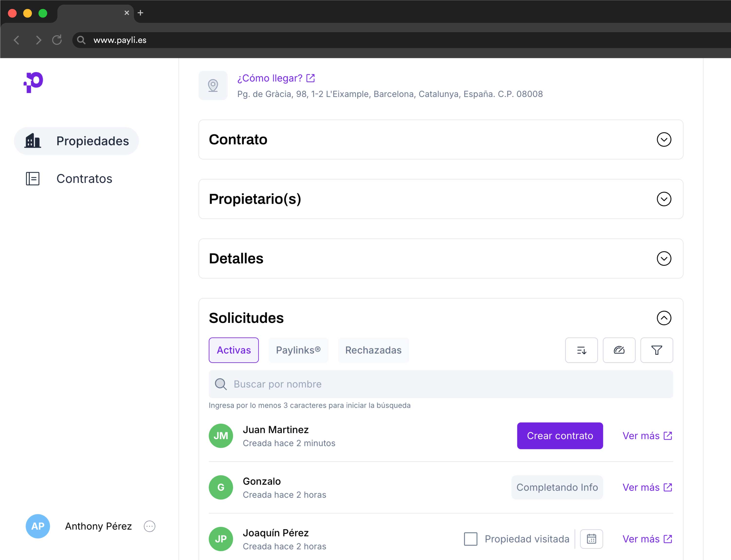The width and height of the screenshot is (731, 560).
Task: Collapse the Solicitudes section
Action: (x=663, y=318)
